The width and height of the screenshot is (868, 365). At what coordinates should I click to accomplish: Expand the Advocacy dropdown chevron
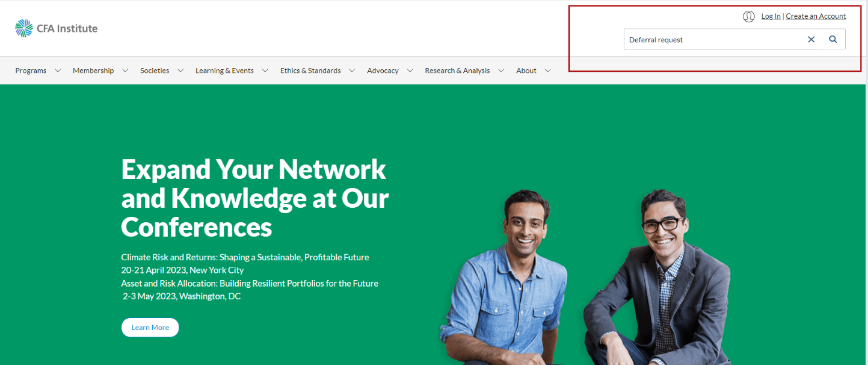pos(410,70)
